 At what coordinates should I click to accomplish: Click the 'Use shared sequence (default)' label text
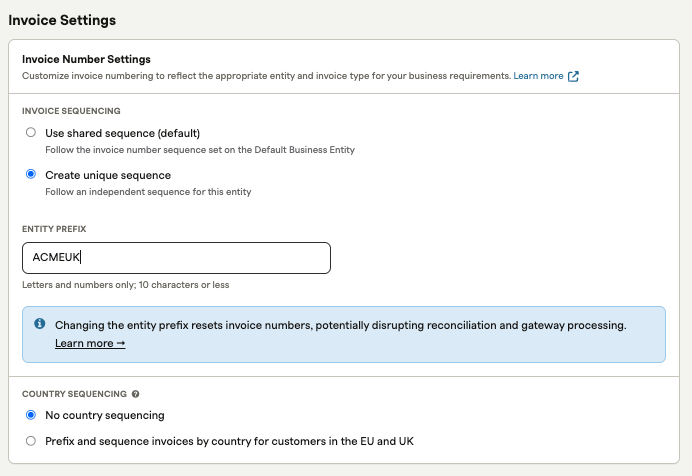pos(123,133)
